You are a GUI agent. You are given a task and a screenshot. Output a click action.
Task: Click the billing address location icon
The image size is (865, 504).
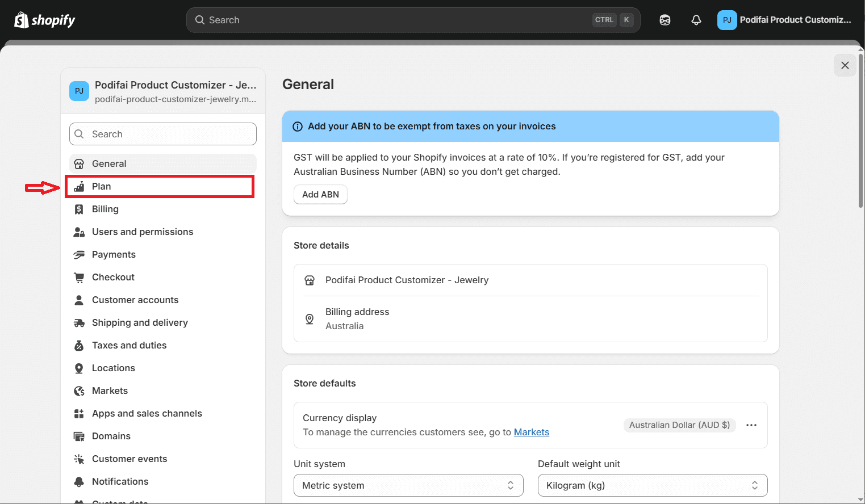(x=310, y=319)
